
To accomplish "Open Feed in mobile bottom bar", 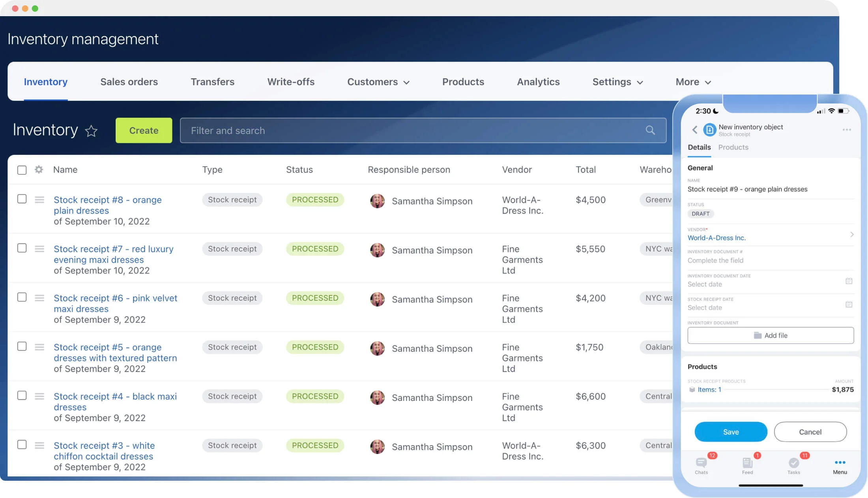I will click(x=747, y=465).
